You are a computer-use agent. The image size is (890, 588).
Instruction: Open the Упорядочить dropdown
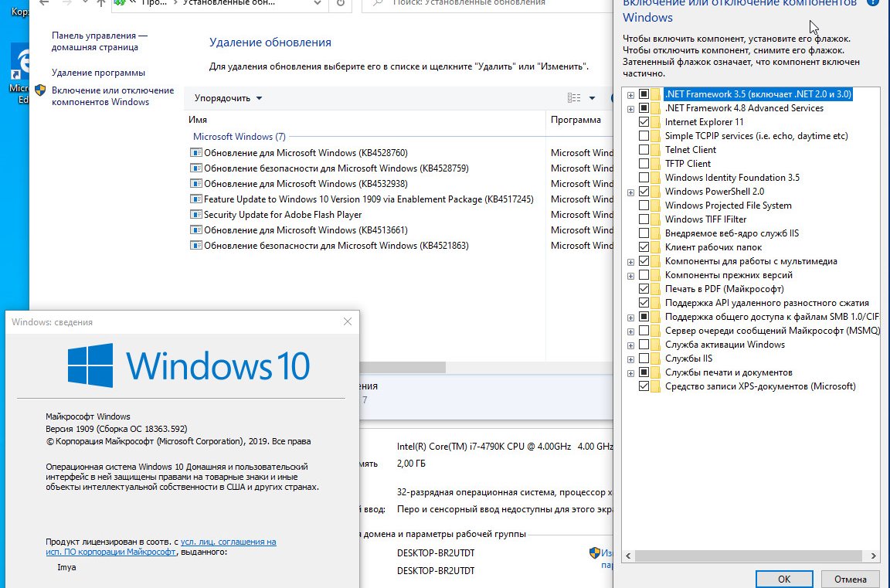click(228, 98)
